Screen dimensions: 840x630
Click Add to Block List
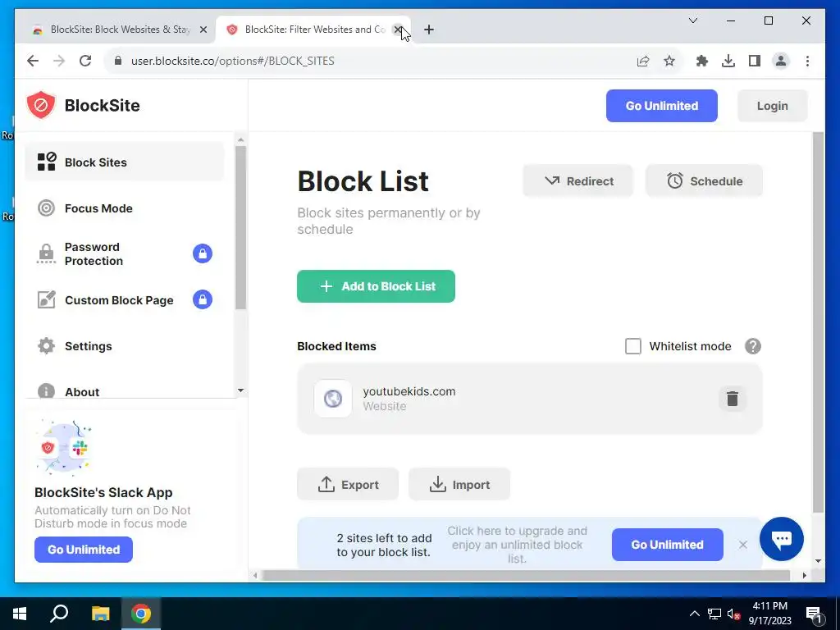(x=376, y=286)
